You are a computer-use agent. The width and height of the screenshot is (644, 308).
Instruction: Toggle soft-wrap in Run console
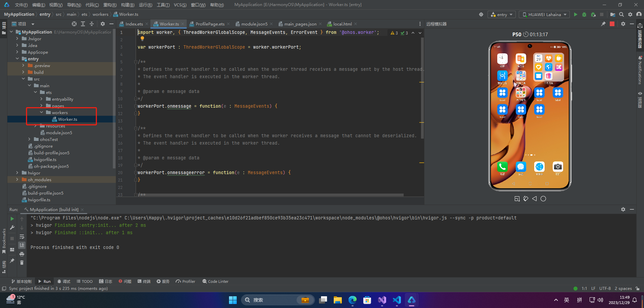[22, 237]
